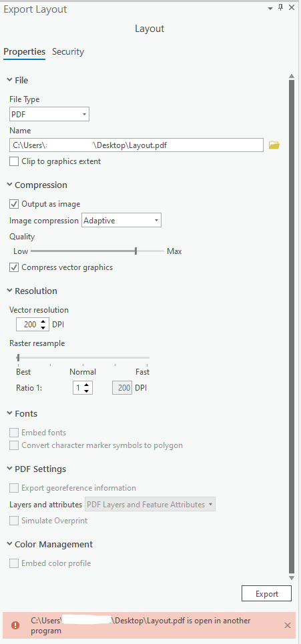301x644 pixels.
Task: Uncheck Output as image
Action: pyautogui.click(x=14, y=204)
